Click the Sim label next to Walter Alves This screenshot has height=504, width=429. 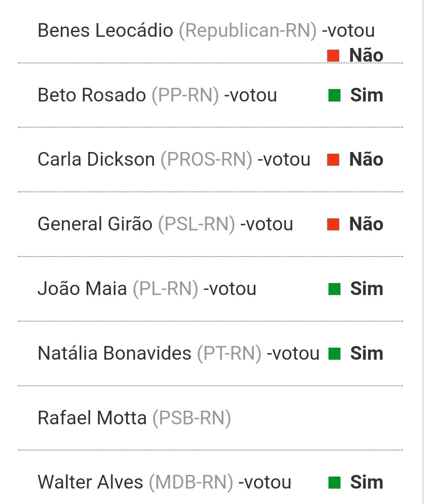coord(367,482)
